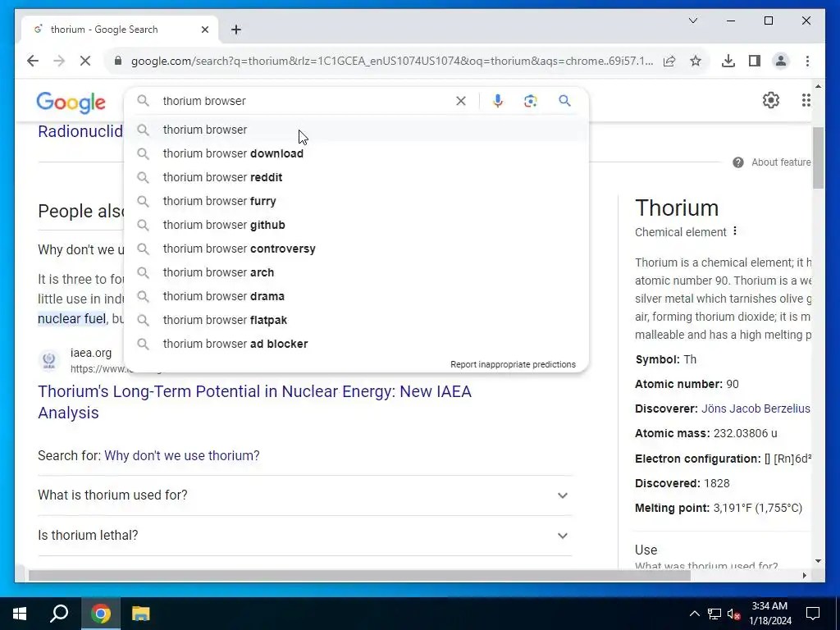Open the Chrome profile avatar
This screenshot has width=840, height=630.
click(x=781, y=61)
